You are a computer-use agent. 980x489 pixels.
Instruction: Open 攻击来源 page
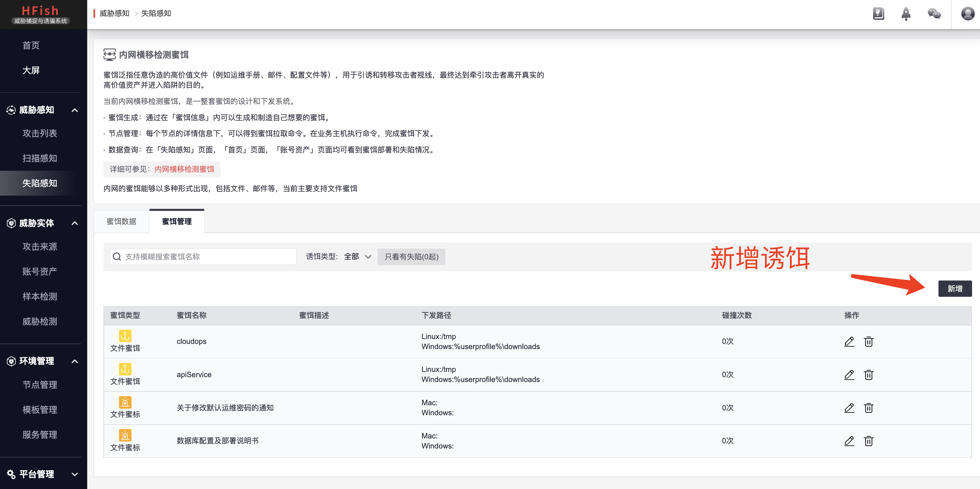pyautogui.click(x=39, y=246)
